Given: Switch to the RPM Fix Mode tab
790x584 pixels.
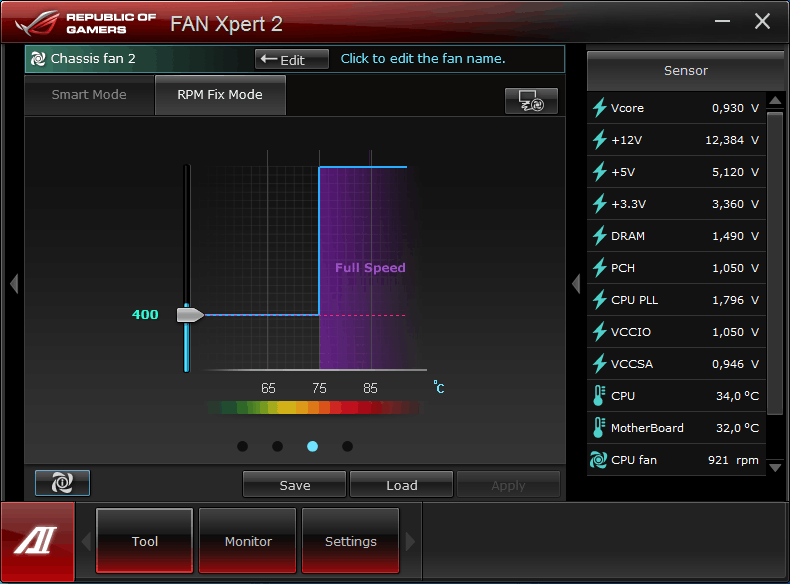Looking at the screenshot, I should tap(220, 95).
